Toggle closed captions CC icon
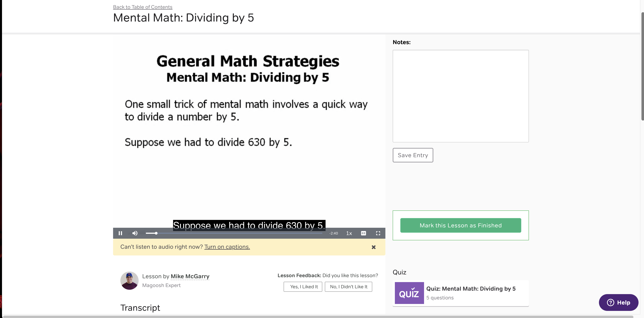644x318 pixels. click(363, 233)
